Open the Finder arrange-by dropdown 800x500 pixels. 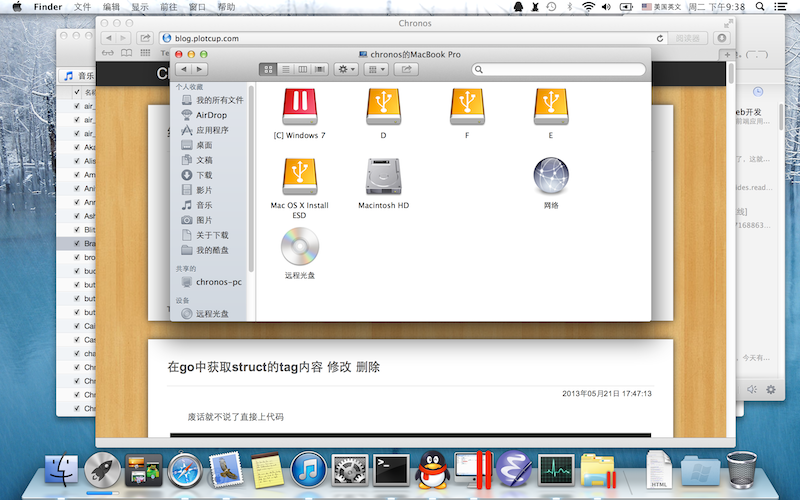pos(376,69)
